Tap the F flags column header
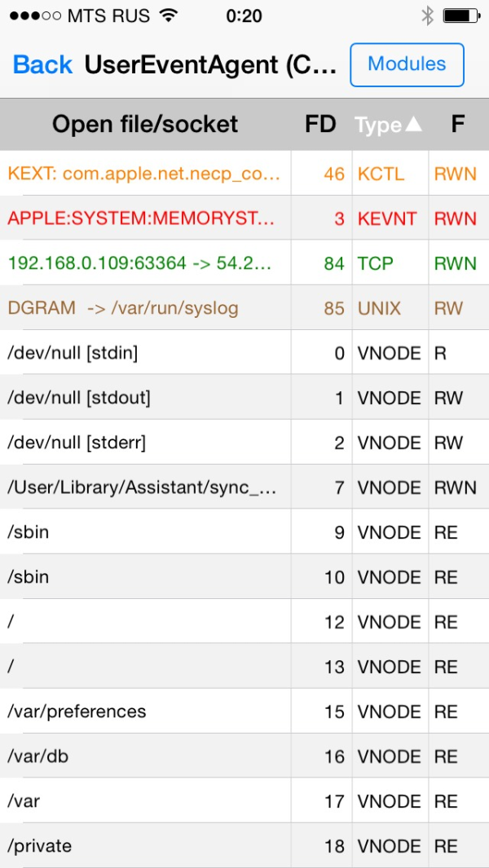Screen dimensions: 489x868 (x=457, y=124)
